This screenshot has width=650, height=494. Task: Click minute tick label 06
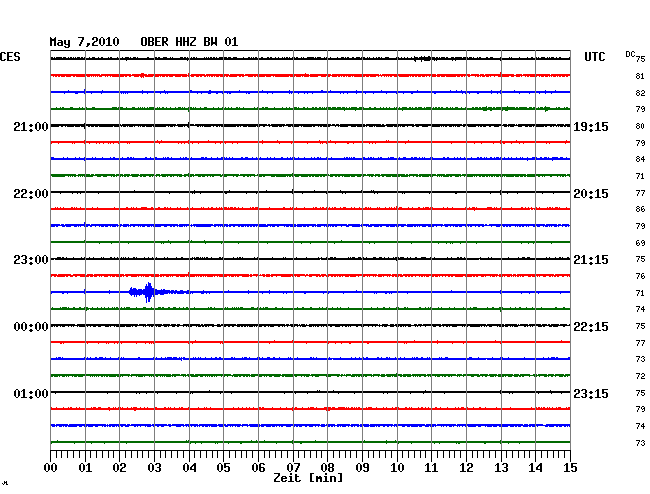coord(258,467)
